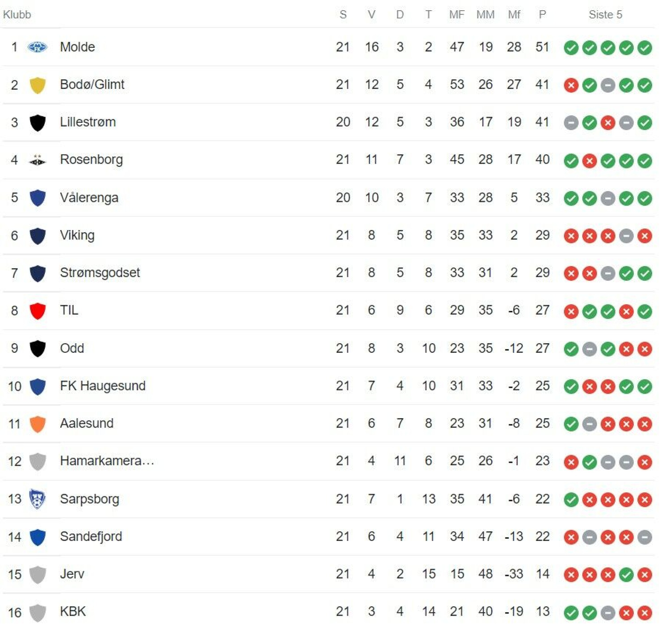
Task: Open the truncated Hamarkamera… team name
Action: tap(107, 461)
